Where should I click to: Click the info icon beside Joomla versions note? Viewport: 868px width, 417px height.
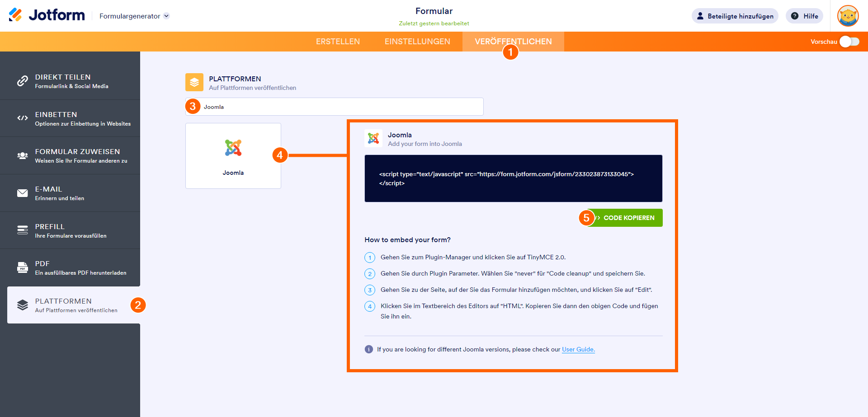click(369, 349)
